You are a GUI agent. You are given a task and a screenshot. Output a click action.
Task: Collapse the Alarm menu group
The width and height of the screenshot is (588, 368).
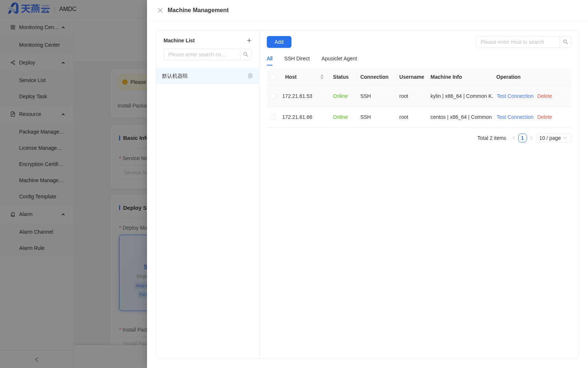pyautogui.click(x=63, y=215)
